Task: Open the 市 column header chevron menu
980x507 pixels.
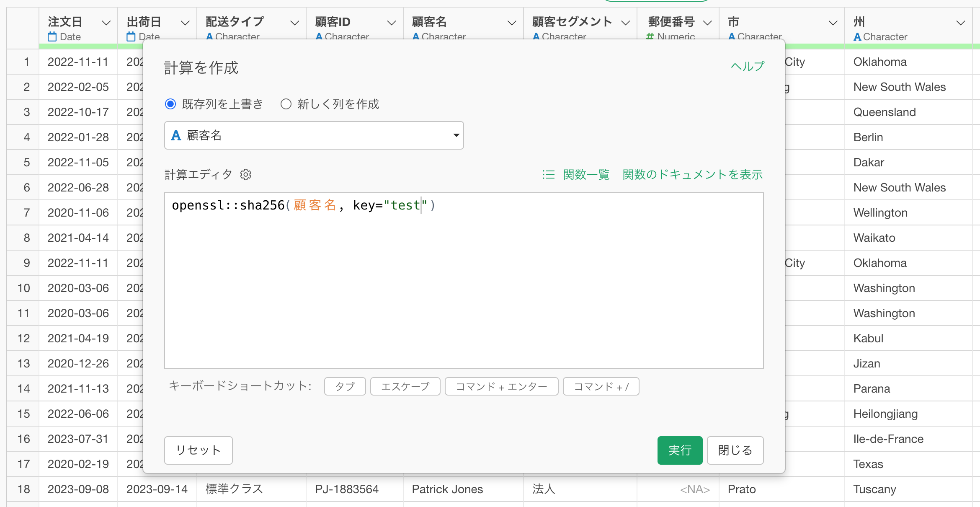Action: click(833, 23)
